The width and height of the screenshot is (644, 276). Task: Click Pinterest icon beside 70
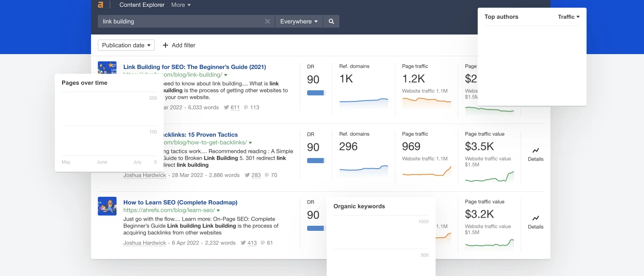click(267, 175)
